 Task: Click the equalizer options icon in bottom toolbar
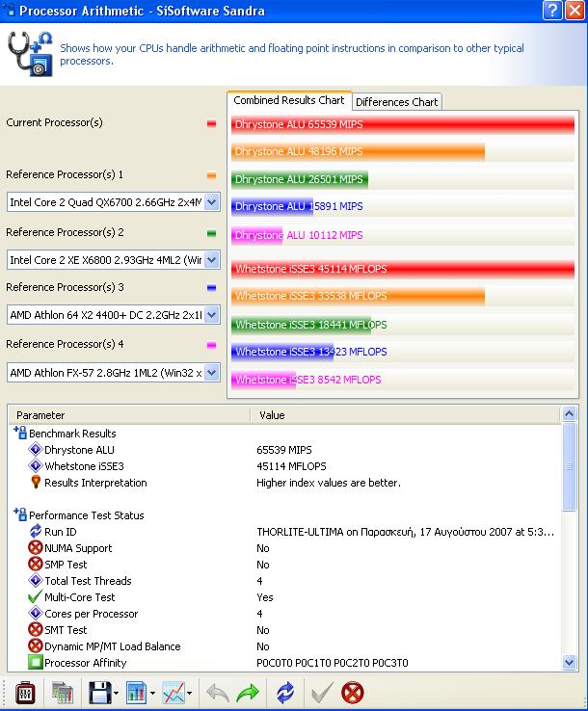click(x=25, y=693)
